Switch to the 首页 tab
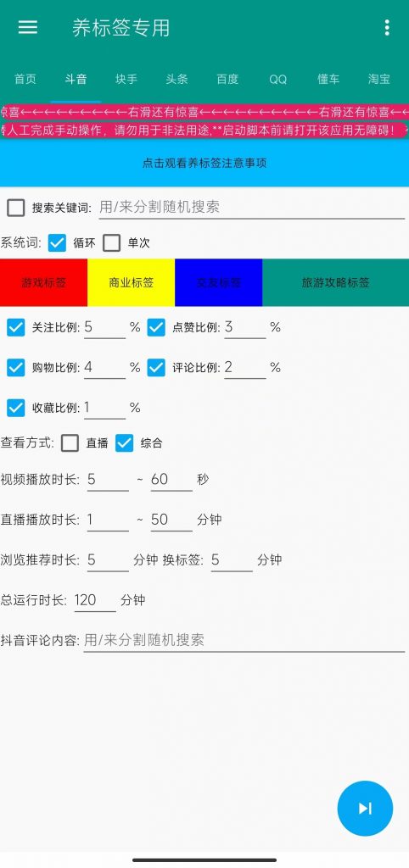The width and height of the screenshot is (409, 868). [25, 79]
